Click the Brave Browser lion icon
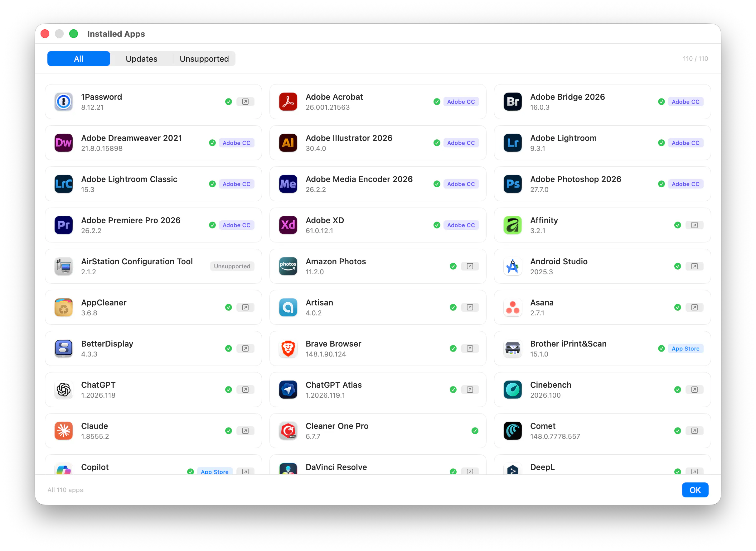 pos(288,348)
